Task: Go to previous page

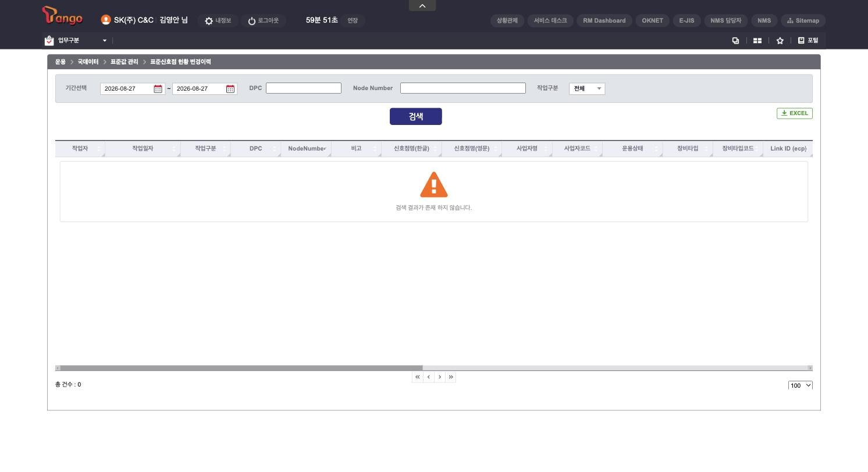Action: point(429,377)
